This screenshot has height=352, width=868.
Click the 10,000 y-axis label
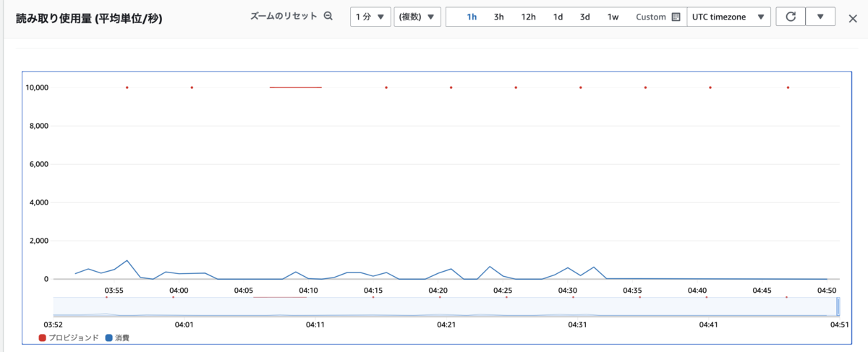point(36,87)
